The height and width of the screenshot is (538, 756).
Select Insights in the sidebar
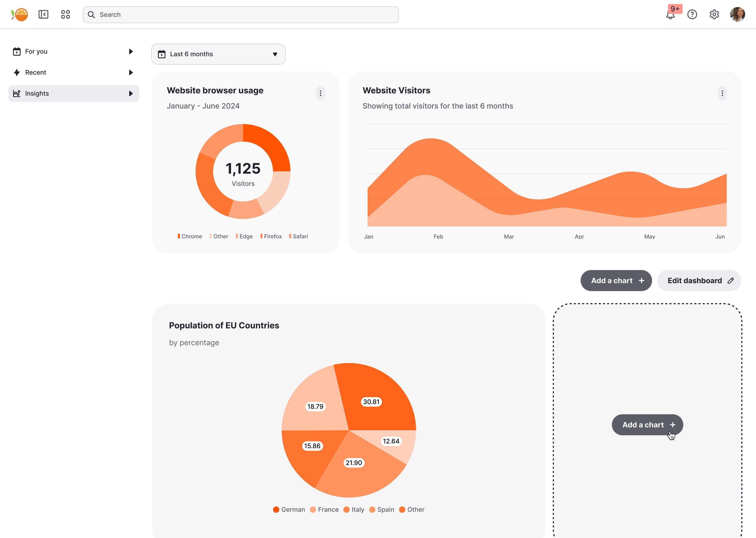(37, 94)
